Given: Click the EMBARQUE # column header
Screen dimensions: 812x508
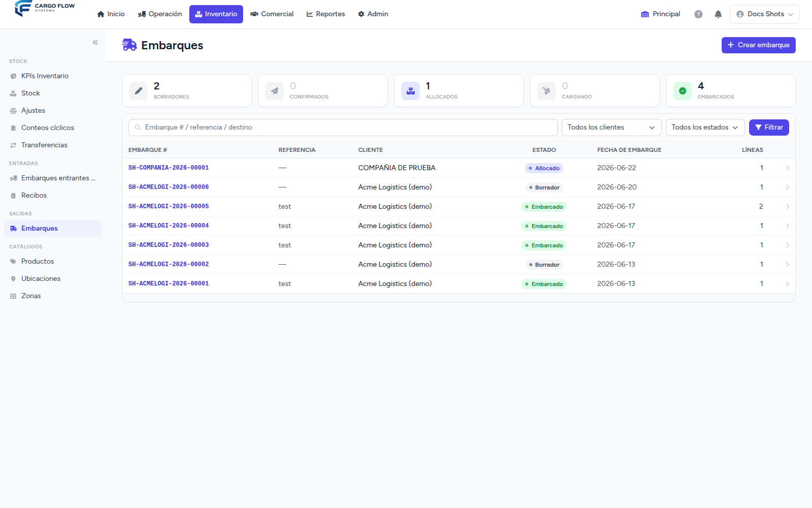Looking at the screenshot, I should [x=148, y=150].
